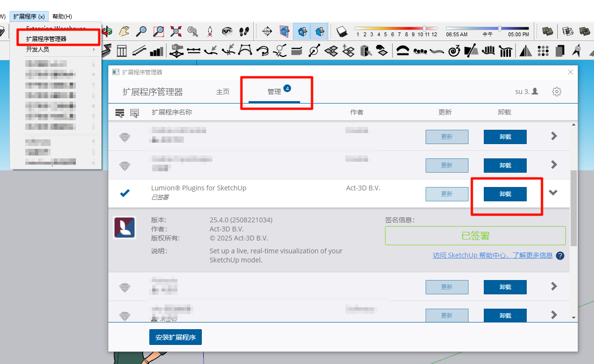Select the Walk footprints tool
The image size is (594, 364).
point(244,31)
